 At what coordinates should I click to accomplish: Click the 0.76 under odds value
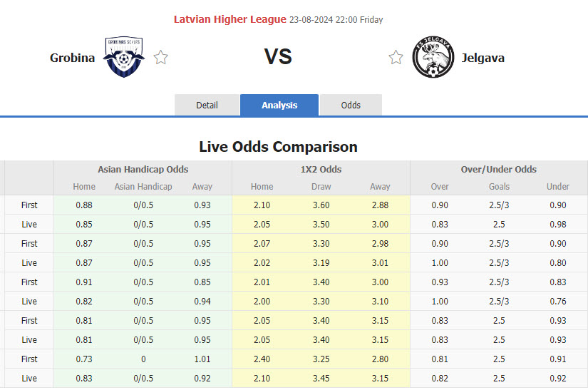point(557,301)
